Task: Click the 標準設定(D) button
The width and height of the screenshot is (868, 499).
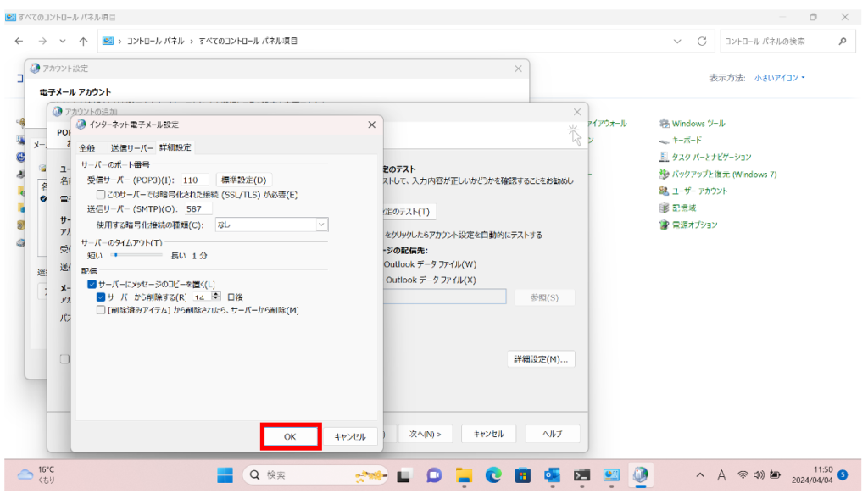Action: [244, 180]
